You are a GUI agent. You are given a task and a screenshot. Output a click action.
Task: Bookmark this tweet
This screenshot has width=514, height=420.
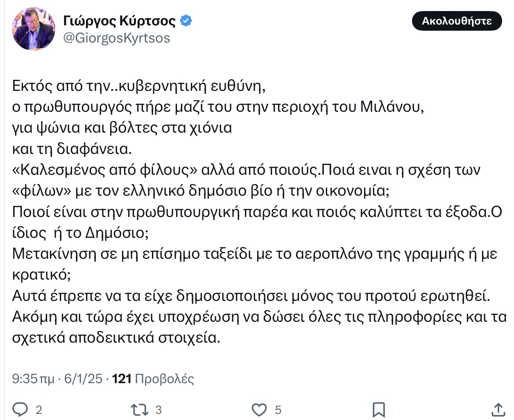378,409
